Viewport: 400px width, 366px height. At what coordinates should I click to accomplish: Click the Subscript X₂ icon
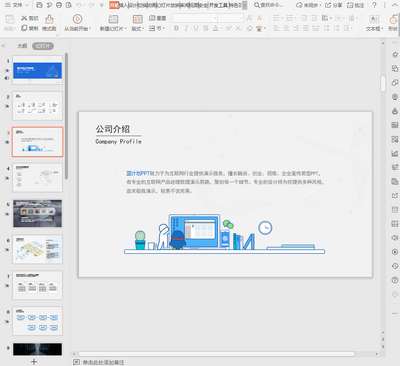click(239, 28)
